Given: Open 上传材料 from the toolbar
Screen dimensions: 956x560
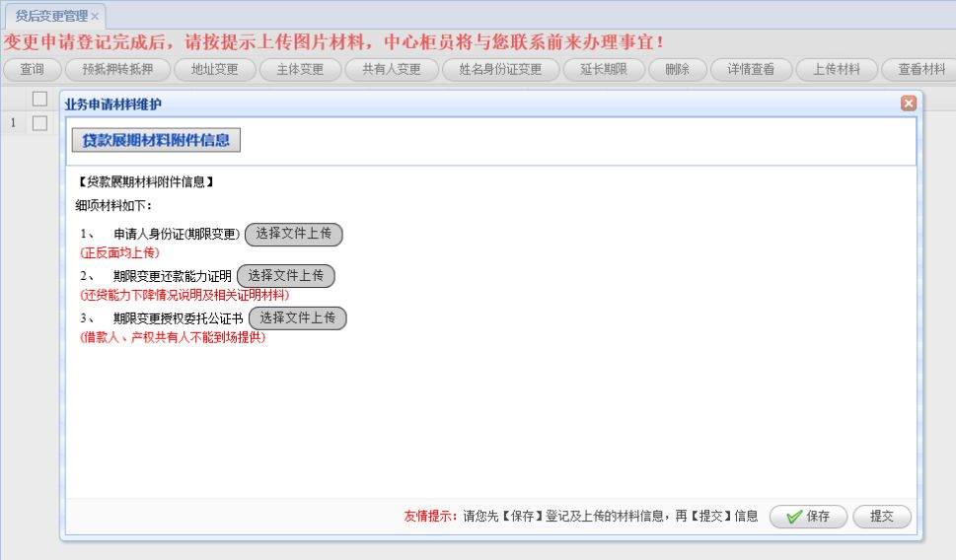Looking at the screenshot, I should point(837,69).
